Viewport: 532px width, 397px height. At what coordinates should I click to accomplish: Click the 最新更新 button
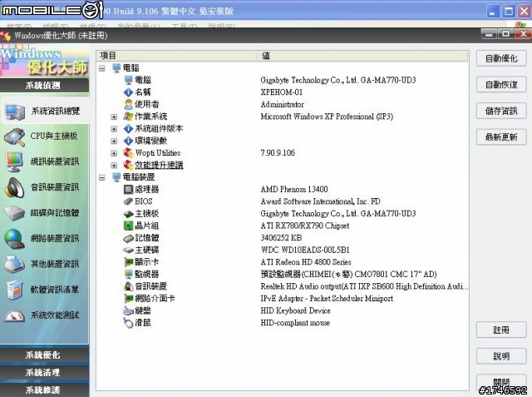pyautogui.click(x=501, y=137)
